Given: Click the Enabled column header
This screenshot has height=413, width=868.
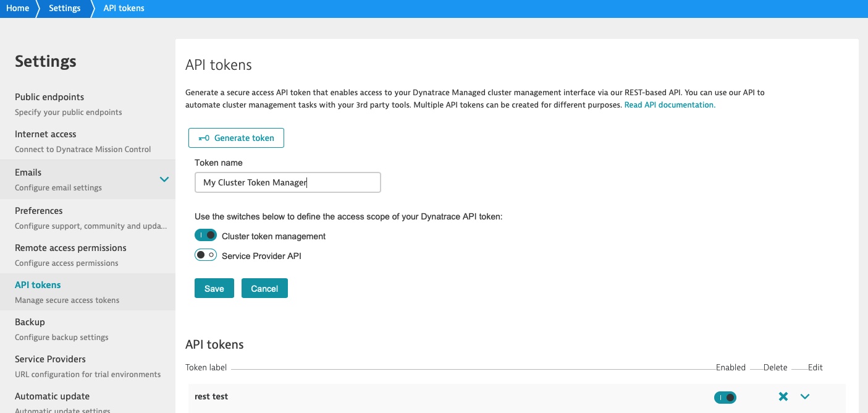Looking at the screenshot, I should pos(731,367).
